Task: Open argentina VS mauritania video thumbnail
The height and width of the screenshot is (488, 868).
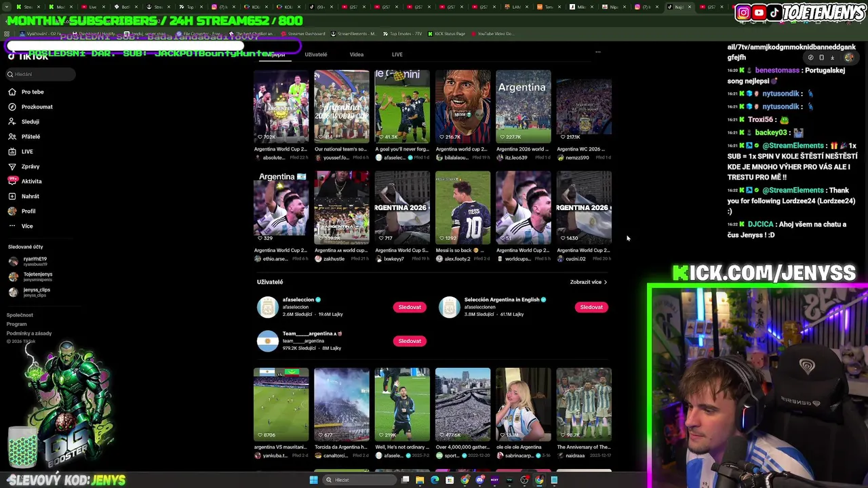Action: coord(281,405)
